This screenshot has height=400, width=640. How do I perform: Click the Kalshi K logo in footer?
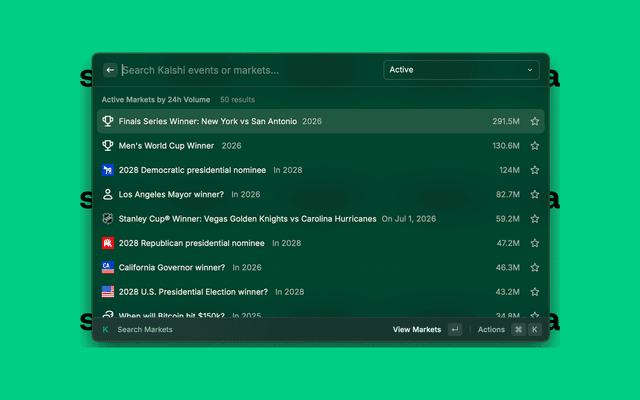[105, 329]
